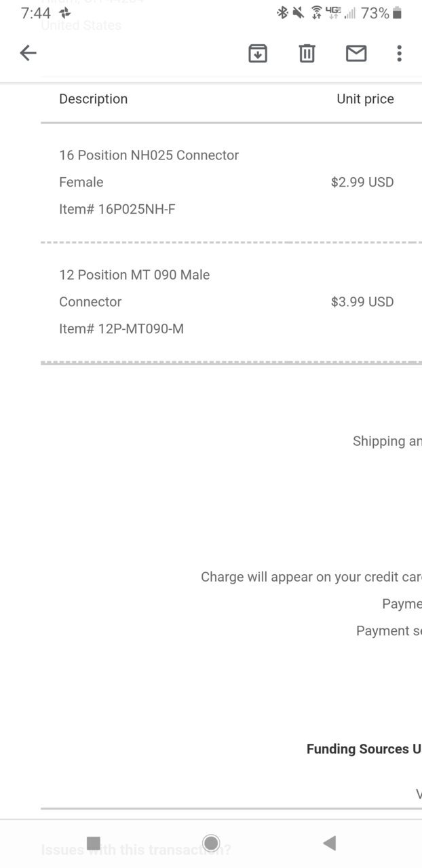Tap the Android home circle button

211,843
